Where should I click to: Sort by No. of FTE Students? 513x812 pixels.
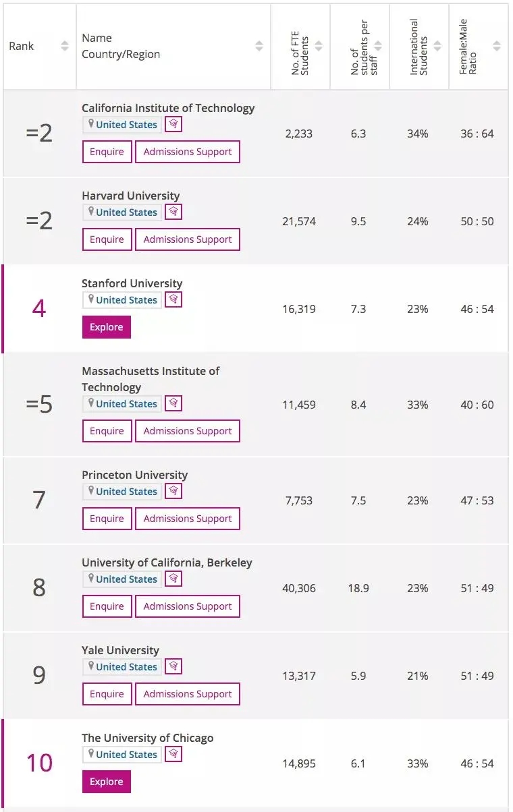point(319,47)
